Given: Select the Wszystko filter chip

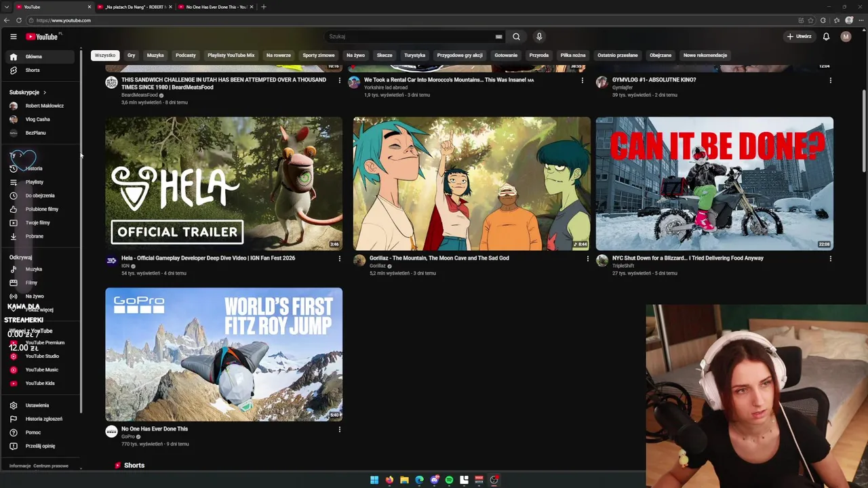Looking at the screenshot, I should point(105,56).
